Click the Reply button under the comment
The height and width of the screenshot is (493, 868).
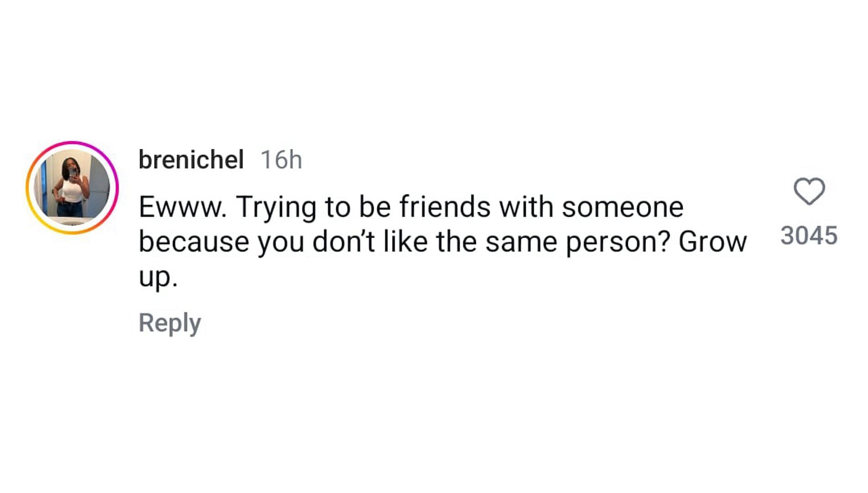click(x=170, y=323)
